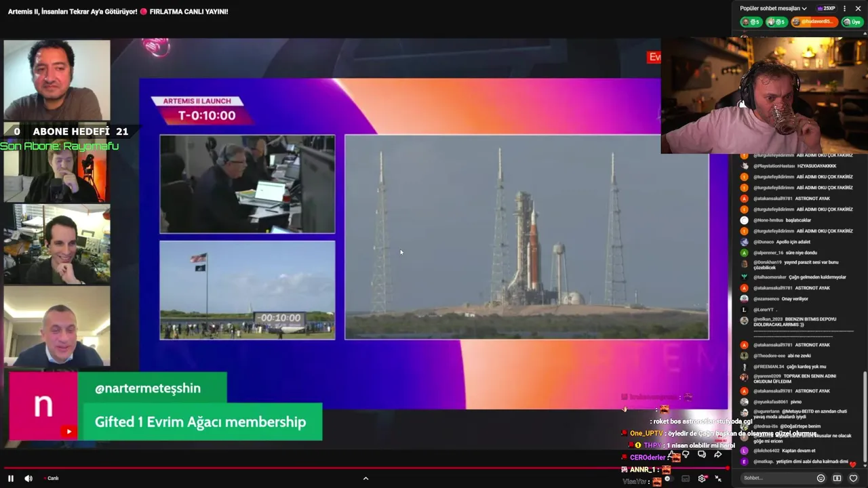Expand the chevron-up panel below video
The image size is (868, 488).
point(366,479)
